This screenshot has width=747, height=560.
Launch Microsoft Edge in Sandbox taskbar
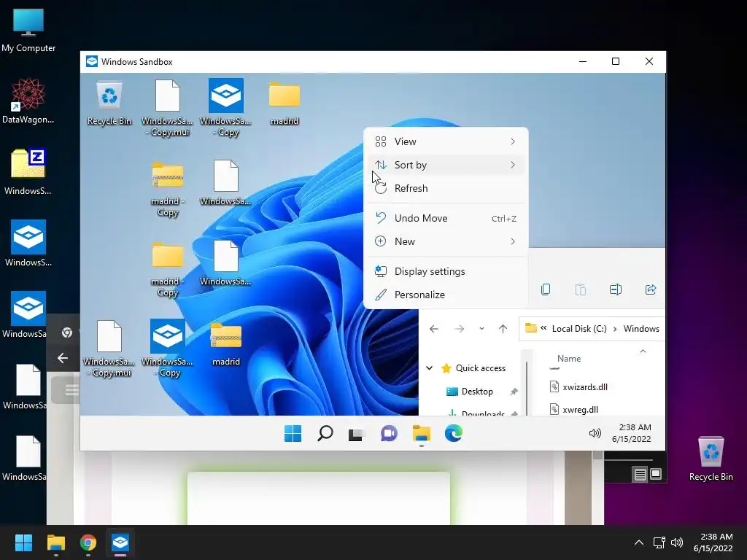(x=453, y=433)
